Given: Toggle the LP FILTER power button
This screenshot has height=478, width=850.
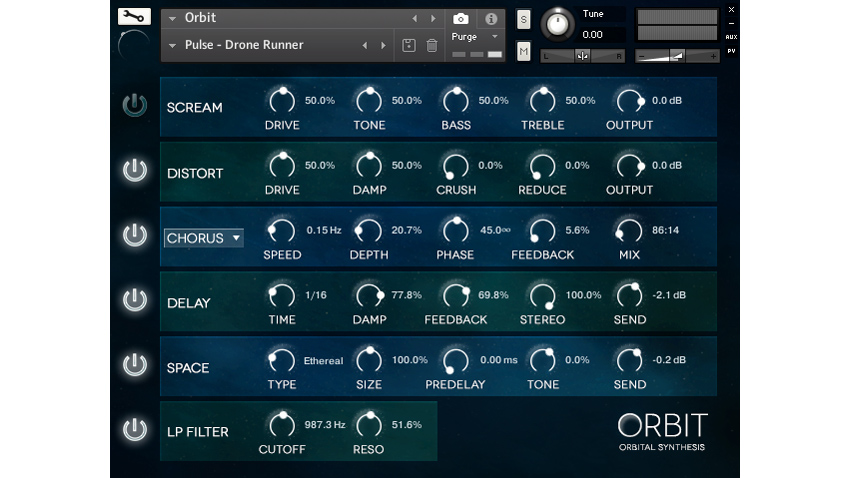Looking at the screenshot, I should click(134, 429).
